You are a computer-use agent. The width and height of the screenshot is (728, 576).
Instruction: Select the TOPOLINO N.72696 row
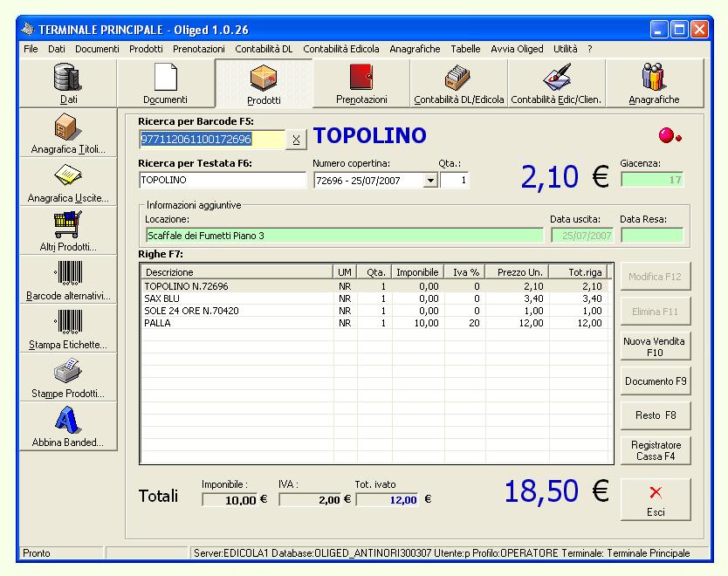click(374, 286)
